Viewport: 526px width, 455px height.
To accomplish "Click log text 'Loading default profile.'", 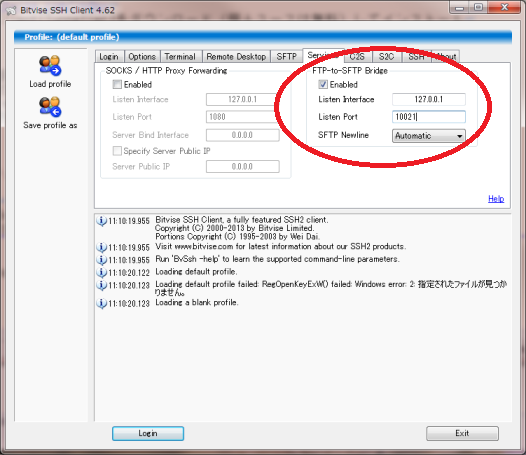I will [196, 272].
